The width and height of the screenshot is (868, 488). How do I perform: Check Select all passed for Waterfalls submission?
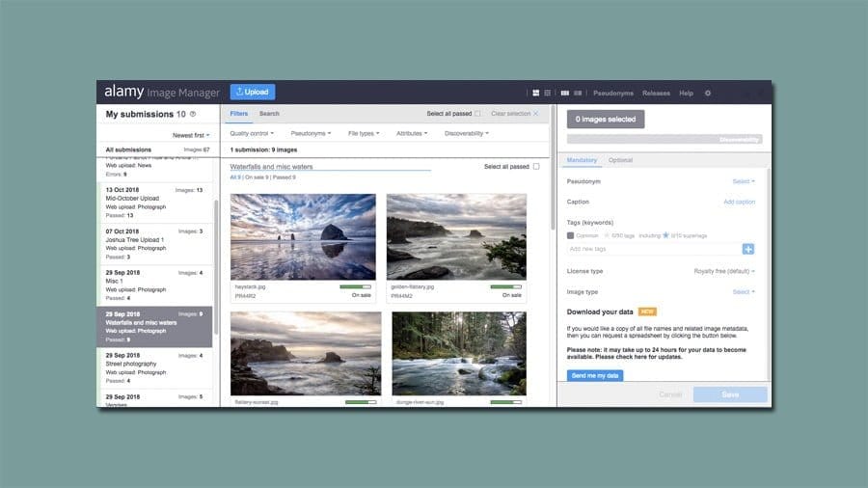click(536, 167)
